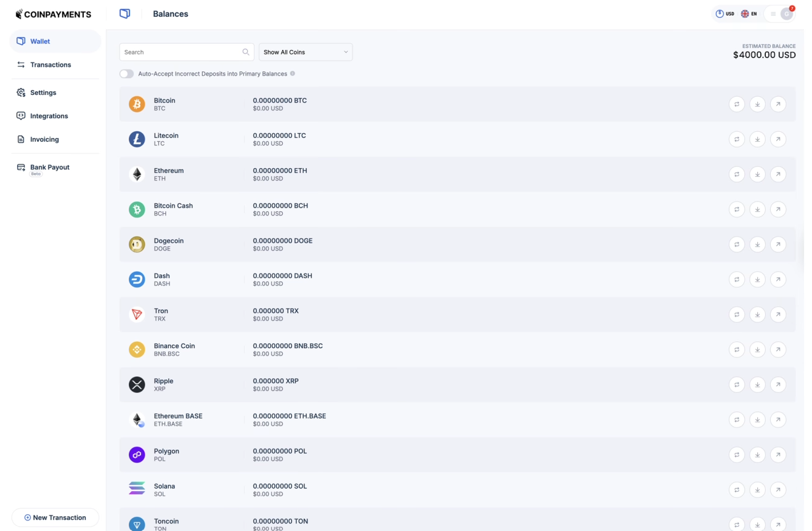Click the swap arrows icon in the Dogecoin row
812x531 pixels.
coord(737,245)
